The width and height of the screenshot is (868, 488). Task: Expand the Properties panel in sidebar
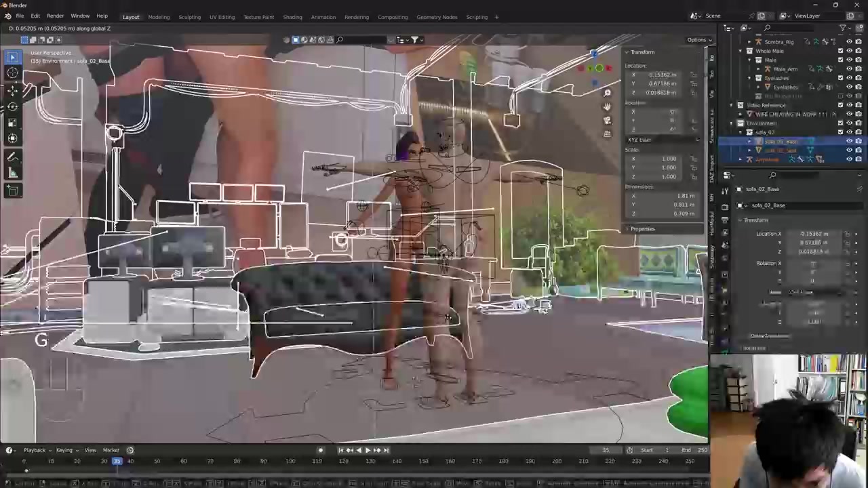[x=642, y=229]
